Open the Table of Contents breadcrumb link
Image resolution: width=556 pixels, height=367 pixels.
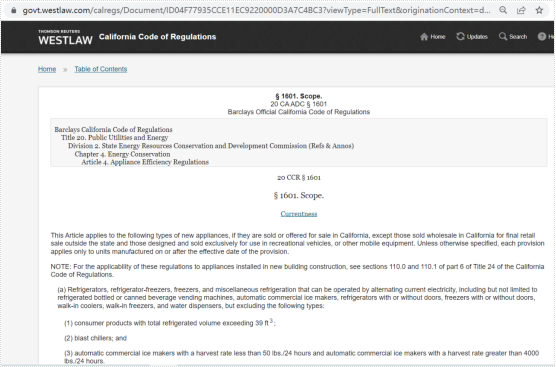101,69
